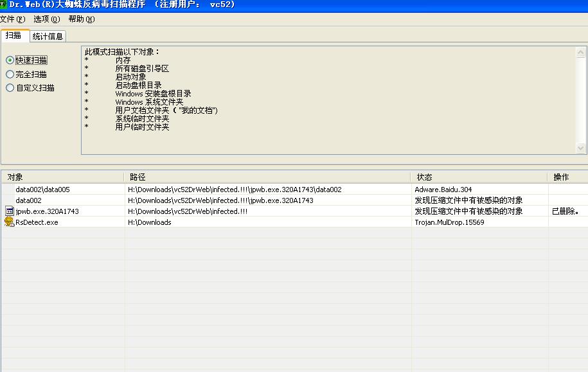This screenshot has width=588, height=372.
Task: Open the 帮助(H) menu
Action: coord(82,19)
